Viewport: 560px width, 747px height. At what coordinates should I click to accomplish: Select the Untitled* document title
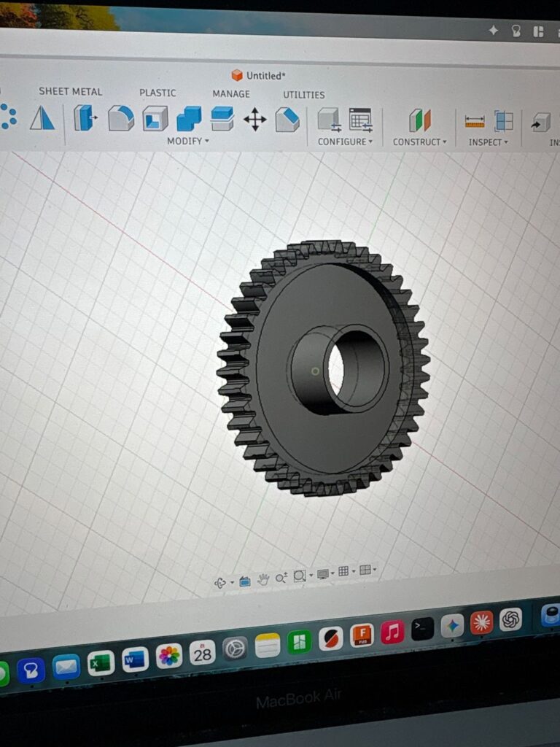265,76
